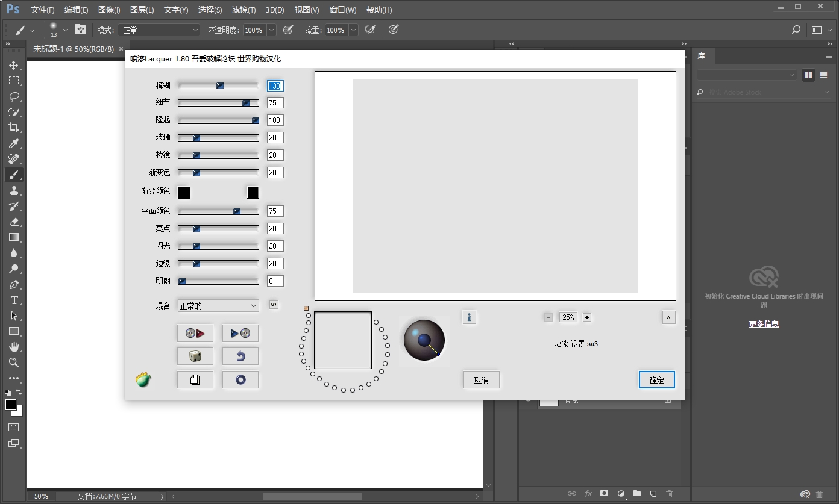Viewport: 839px width, 504px height.
Task: Open the tool preset picker arrow
Action: 32,30
